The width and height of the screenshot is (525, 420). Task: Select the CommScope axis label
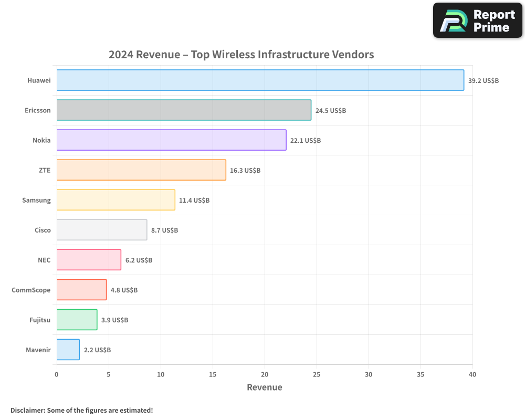tap(31, 290)
